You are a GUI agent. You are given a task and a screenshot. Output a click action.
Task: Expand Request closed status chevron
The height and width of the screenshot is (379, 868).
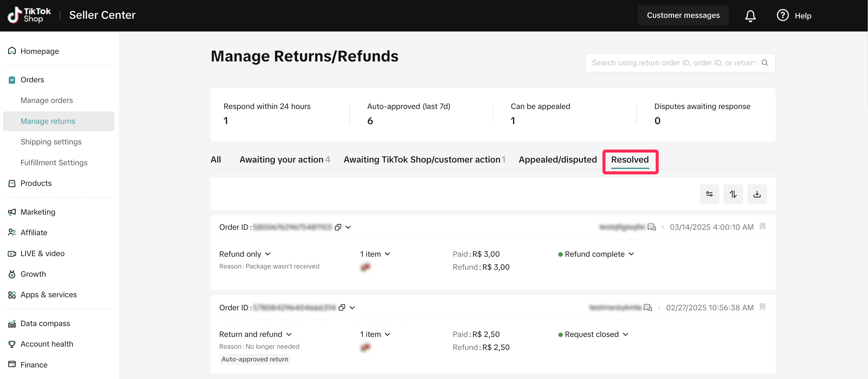point(625,334)
